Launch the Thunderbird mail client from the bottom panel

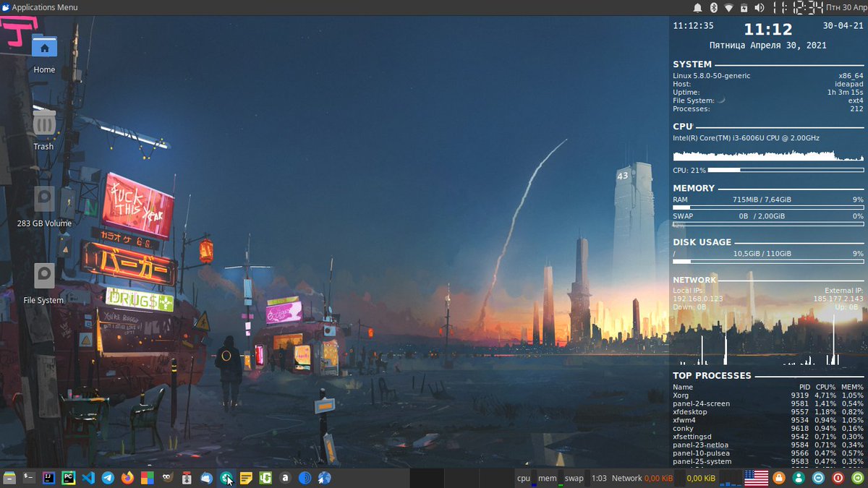pos(207,478)
